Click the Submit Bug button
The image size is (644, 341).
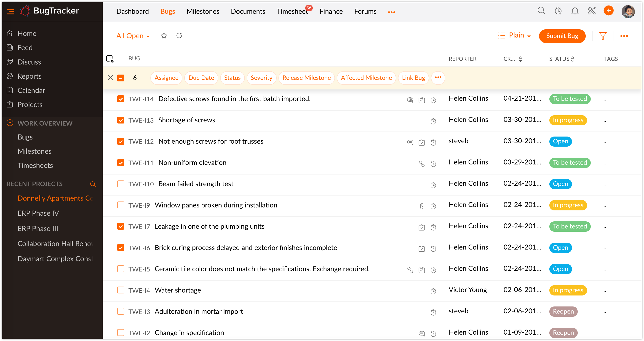click(x=562, y=36)
